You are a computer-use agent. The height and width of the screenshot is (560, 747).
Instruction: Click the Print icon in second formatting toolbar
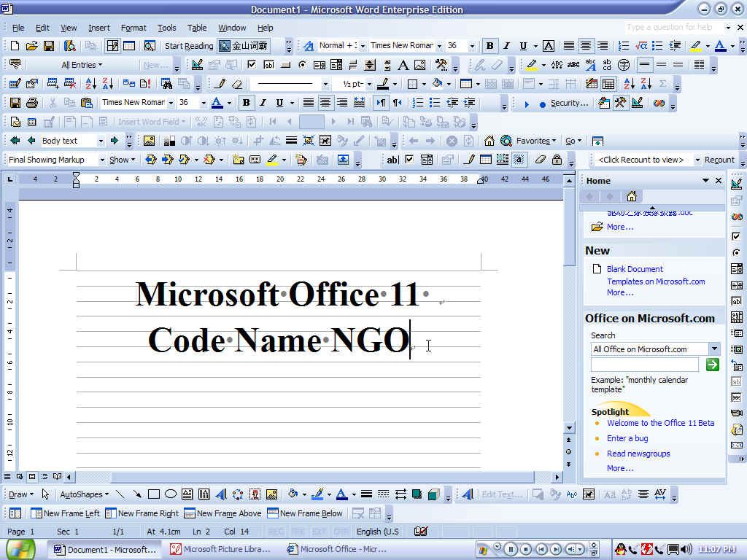click(32, 103)
